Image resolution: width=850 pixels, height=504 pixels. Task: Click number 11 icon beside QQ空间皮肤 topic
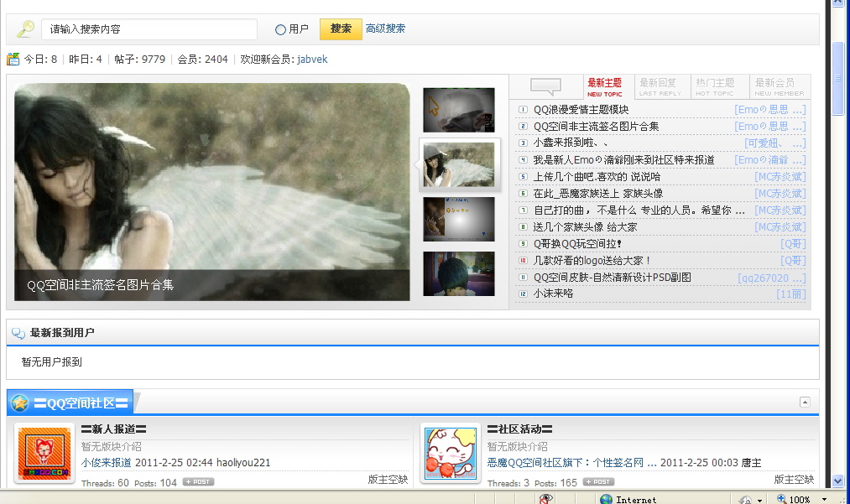tap(523, 278)
